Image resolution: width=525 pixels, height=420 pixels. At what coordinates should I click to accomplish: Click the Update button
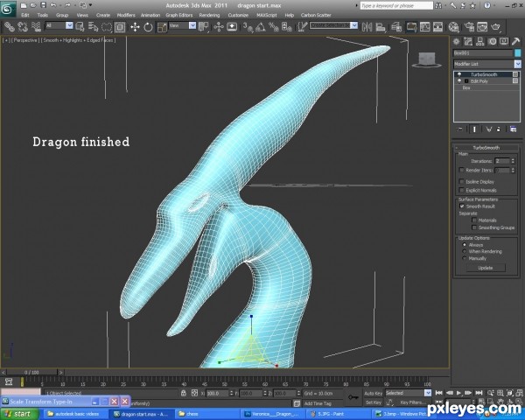click(x=485, y=268)
